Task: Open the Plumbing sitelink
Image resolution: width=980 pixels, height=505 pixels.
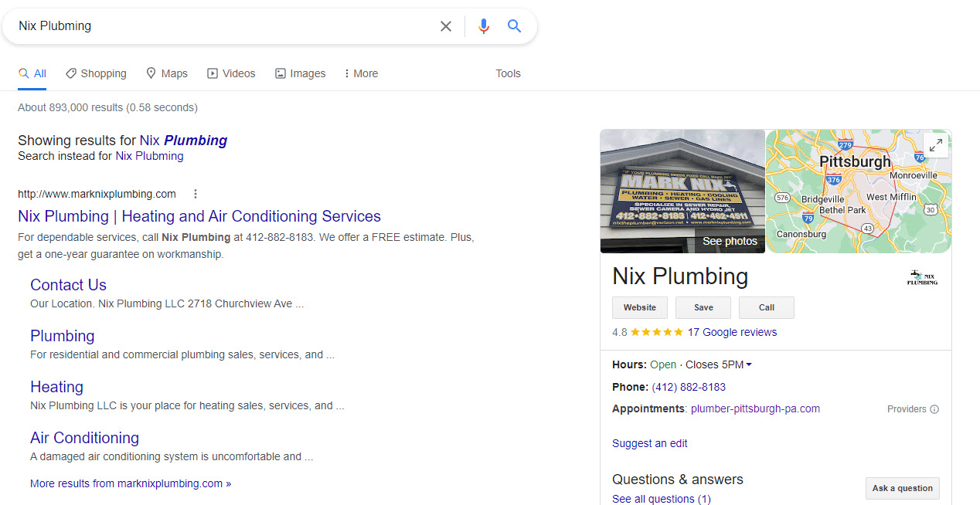Action: tap(63, 336)
